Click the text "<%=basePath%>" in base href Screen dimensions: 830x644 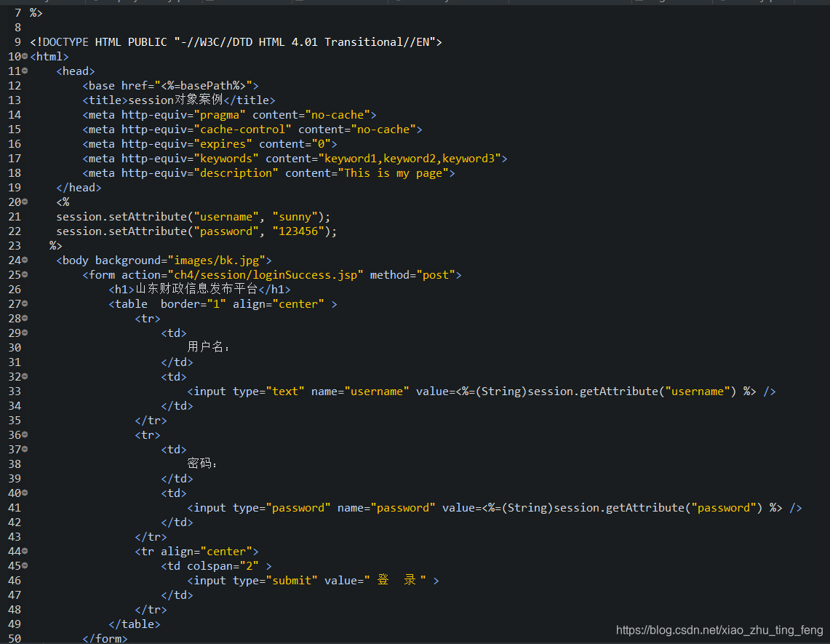(203, 86)
